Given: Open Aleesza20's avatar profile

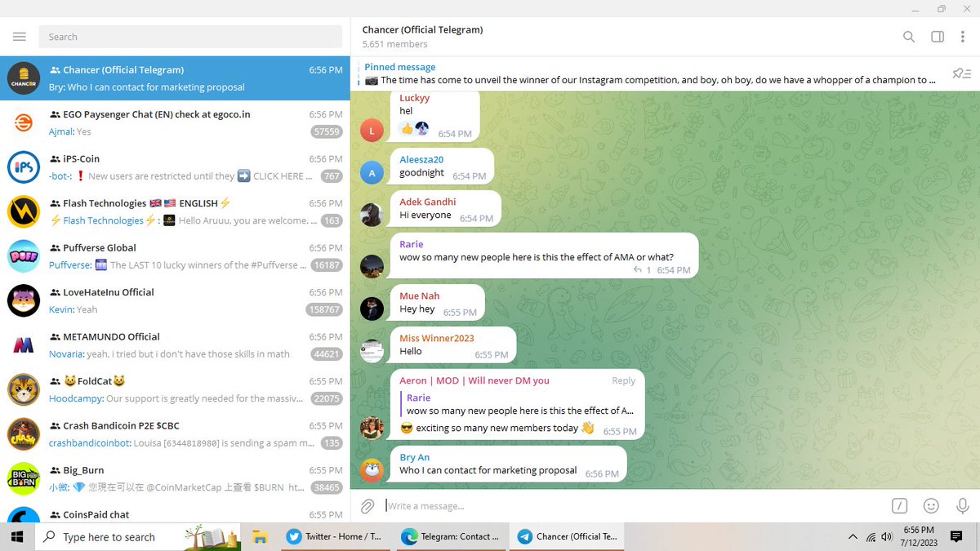Looking at the screenshot, I should [372, 173].
